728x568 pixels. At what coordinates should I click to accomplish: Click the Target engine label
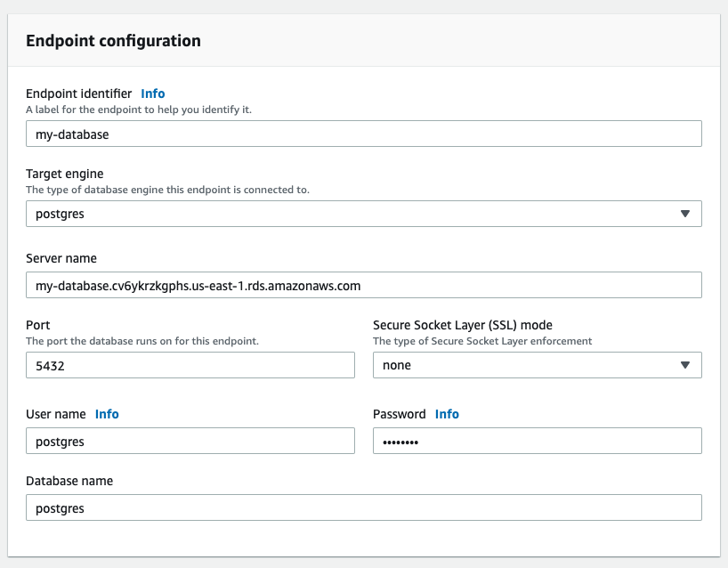point(65,174)
